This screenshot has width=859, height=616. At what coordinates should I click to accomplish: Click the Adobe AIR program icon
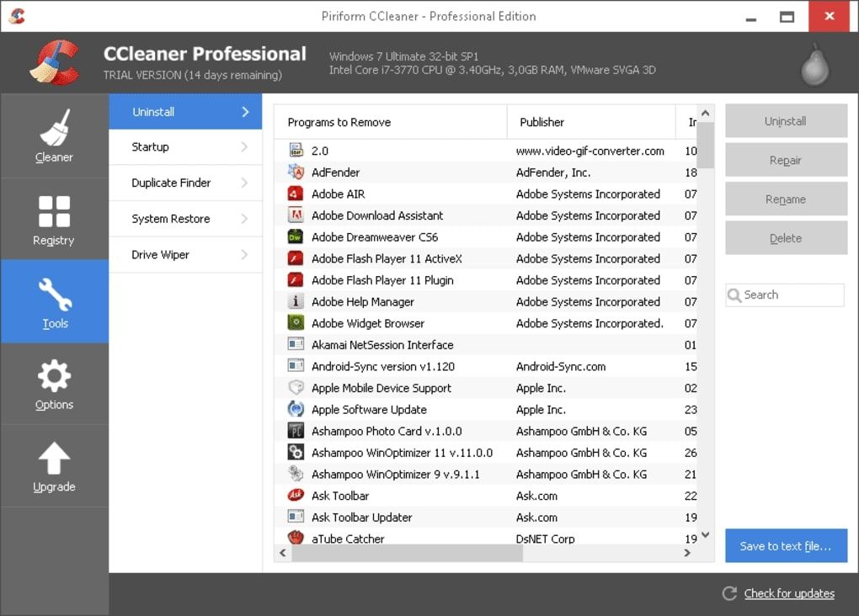click(297, 194)
